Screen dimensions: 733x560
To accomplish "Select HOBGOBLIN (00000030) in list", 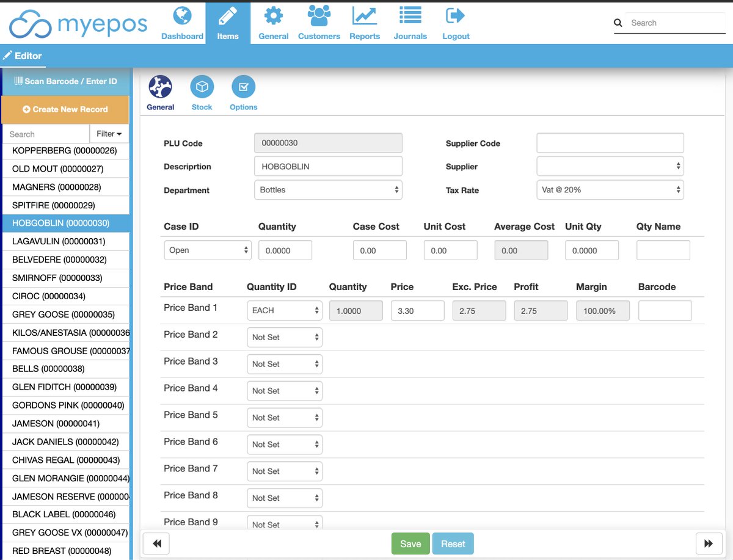I will pyautogui.click(x=65, y=224).
